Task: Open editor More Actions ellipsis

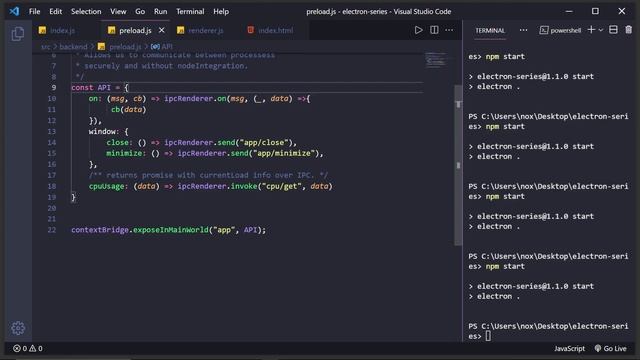Action: tap(449, 30)
